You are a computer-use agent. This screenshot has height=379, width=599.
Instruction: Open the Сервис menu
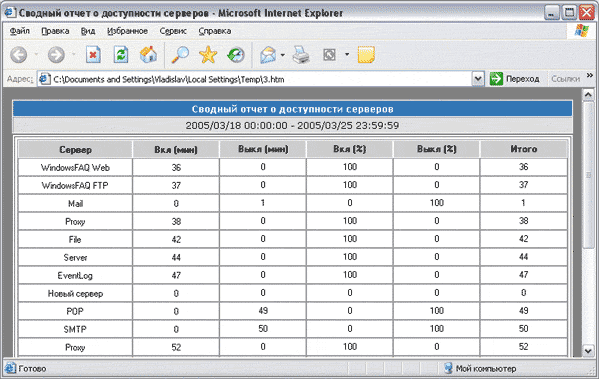click(173, 31)
